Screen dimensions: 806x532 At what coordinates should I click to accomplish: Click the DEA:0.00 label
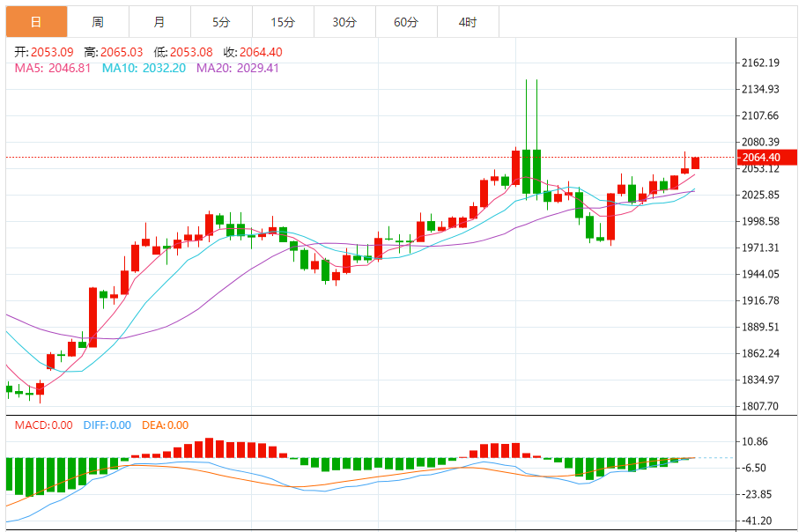pos(165,425)
